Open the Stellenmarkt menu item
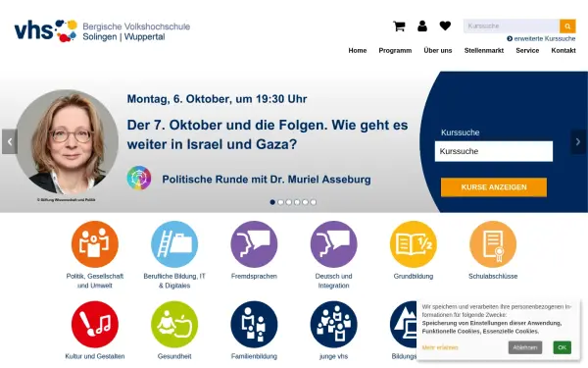 tap(484, 50)
